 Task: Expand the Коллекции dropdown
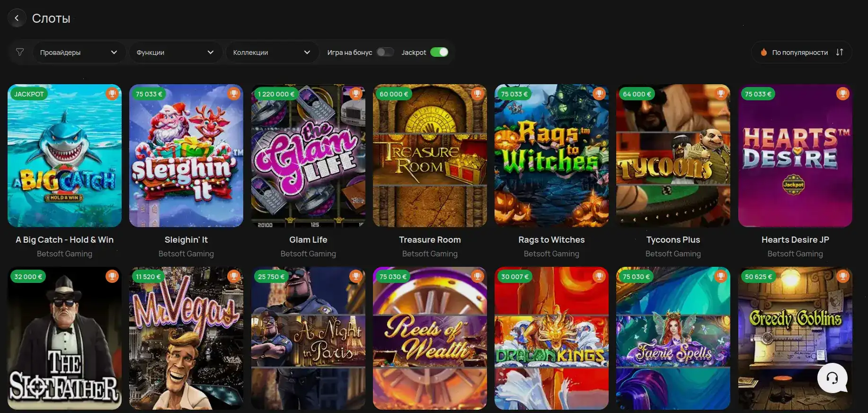[x=272, y=53]
